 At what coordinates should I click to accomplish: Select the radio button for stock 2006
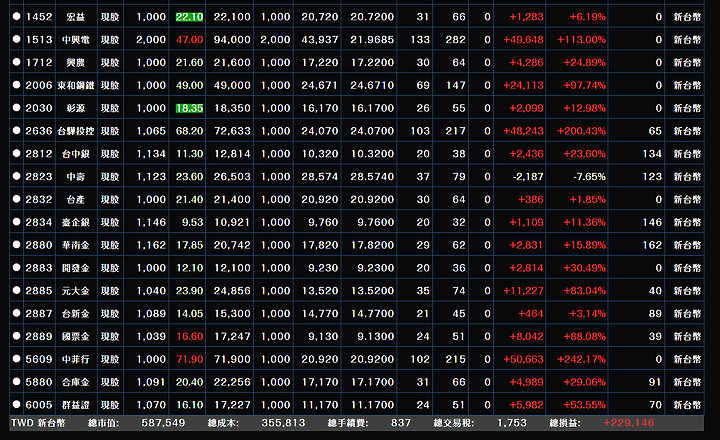click(x=17, y=85)
